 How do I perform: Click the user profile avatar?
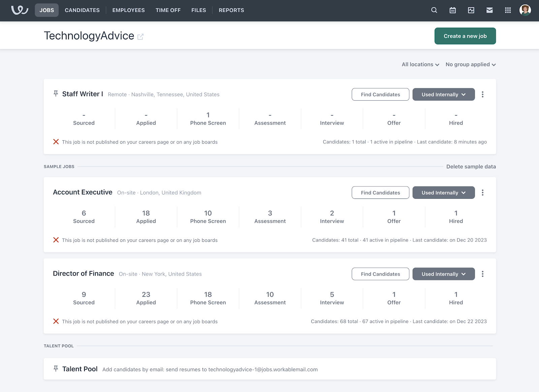(525, 10)
